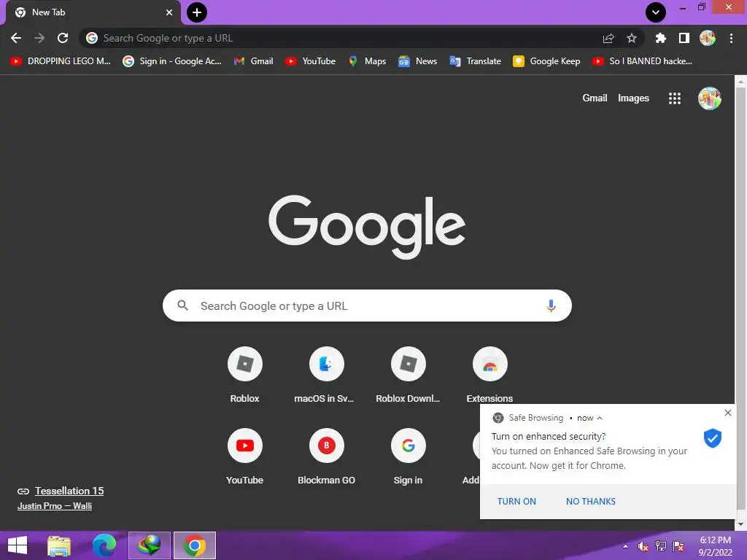The height and width of the screenshot is (560, 747).
Task: Open DROPPING LEGO M... bookmark
Action: point(61,61)
